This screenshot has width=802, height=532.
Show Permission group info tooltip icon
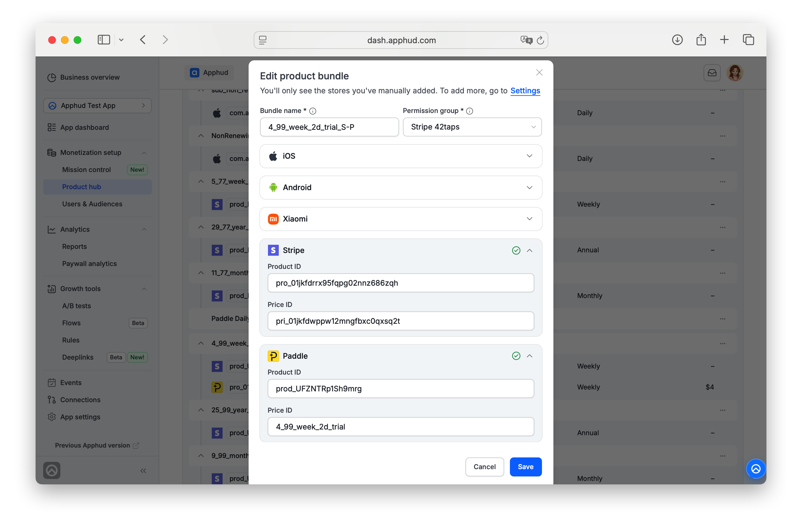pos(469,111)
